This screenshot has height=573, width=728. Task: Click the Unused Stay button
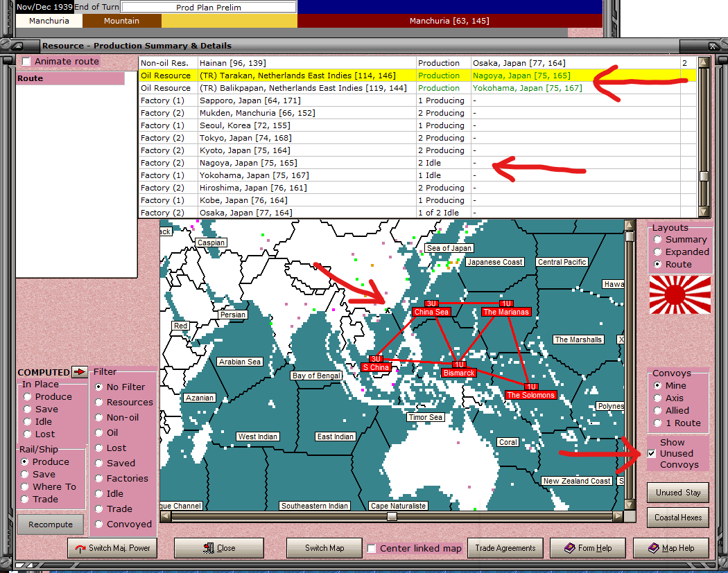678,492
